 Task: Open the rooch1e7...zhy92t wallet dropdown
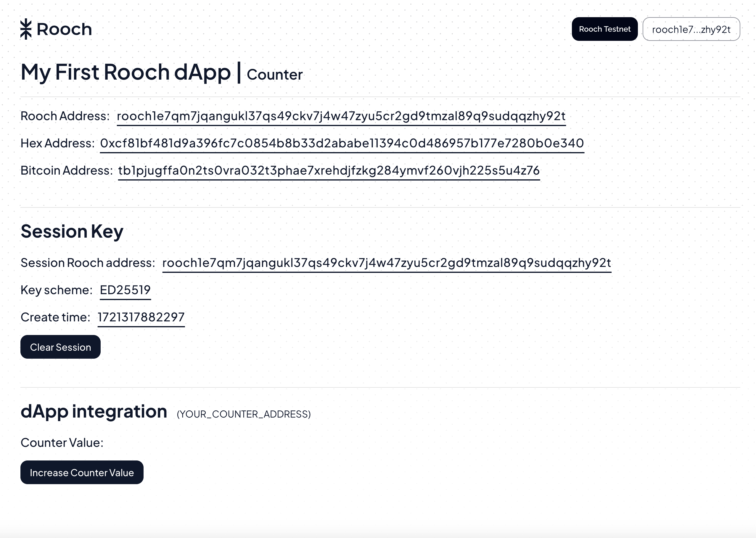coord(691,29)
